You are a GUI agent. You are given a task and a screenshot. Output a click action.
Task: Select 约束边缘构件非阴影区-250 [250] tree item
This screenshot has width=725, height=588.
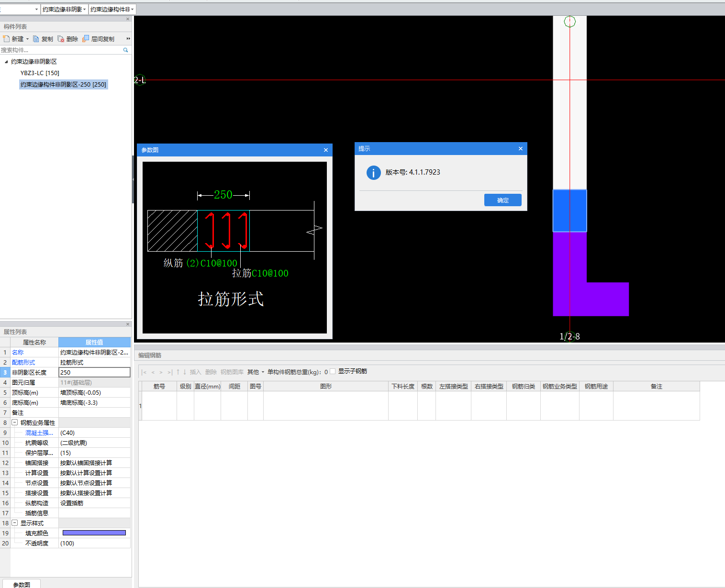click(x=63, y=84)
